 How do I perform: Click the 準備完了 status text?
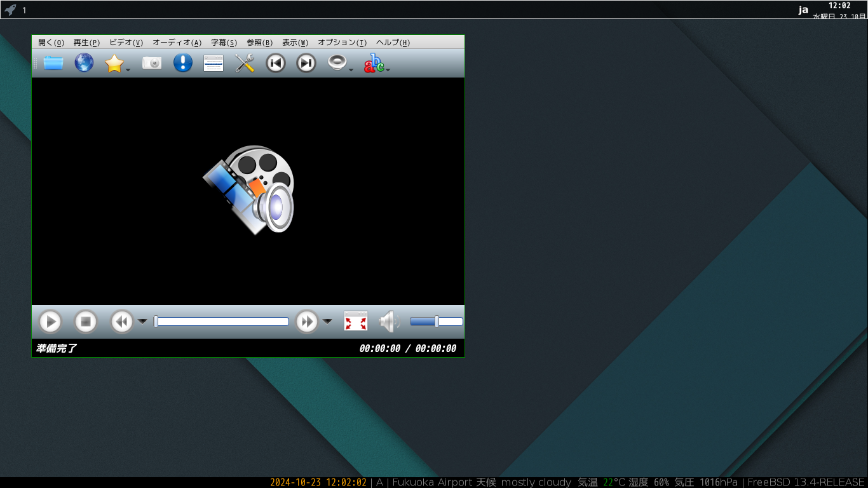(x=57, y=348)
